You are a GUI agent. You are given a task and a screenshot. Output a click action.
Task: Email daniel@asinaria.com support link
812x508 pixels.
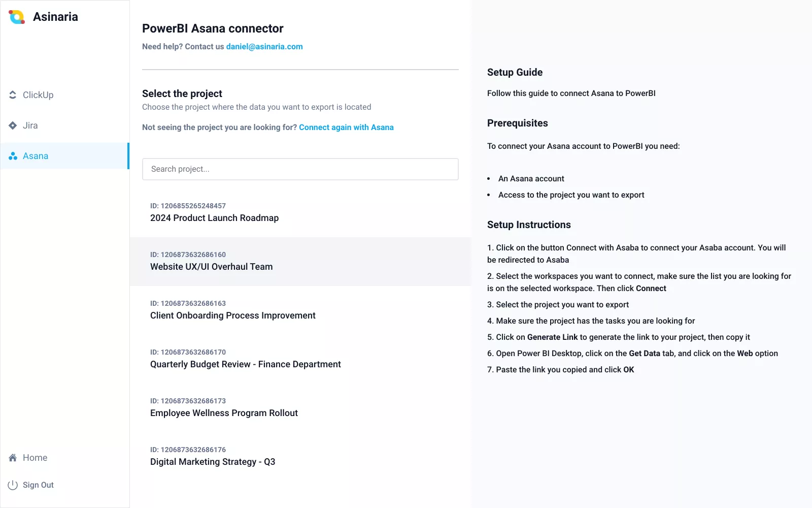click(264, 46)
